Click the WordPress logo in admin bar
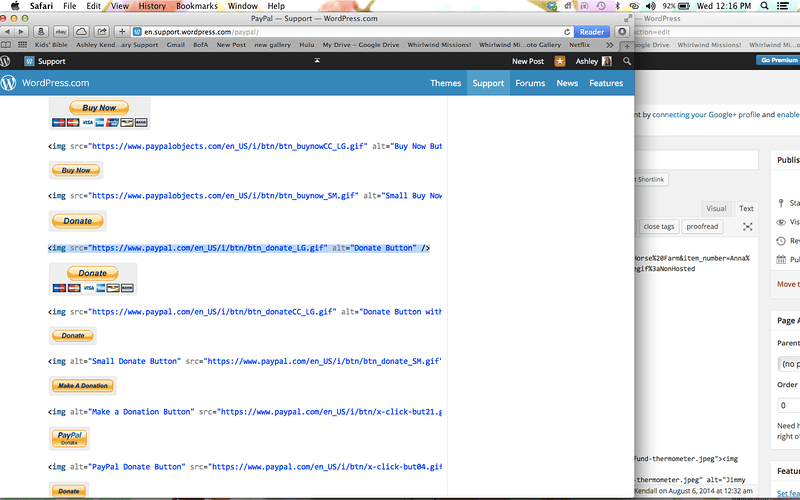Screen dimensions: 800x500 pos(6,61)
